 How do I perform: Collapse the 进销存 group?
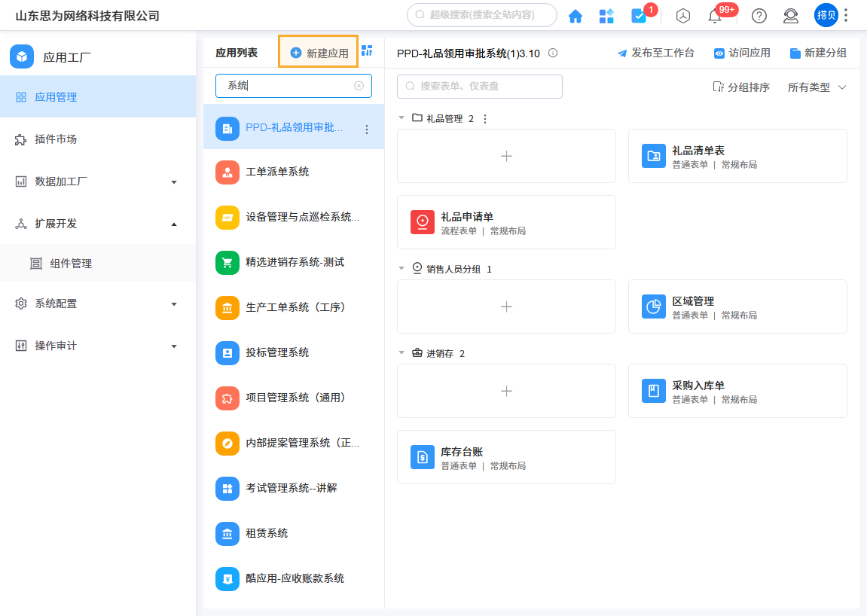click(403, 352)
